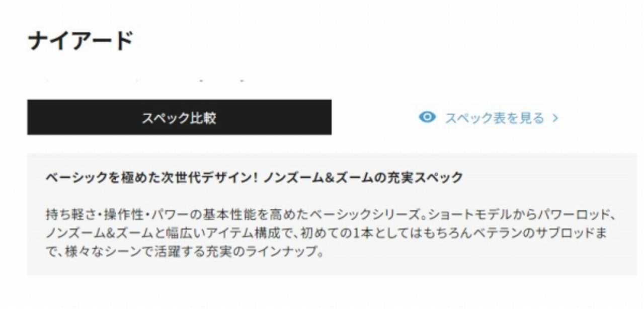Click the black スペック比較 button
Screen dimensions: 644x309
(x=179, y=117)
